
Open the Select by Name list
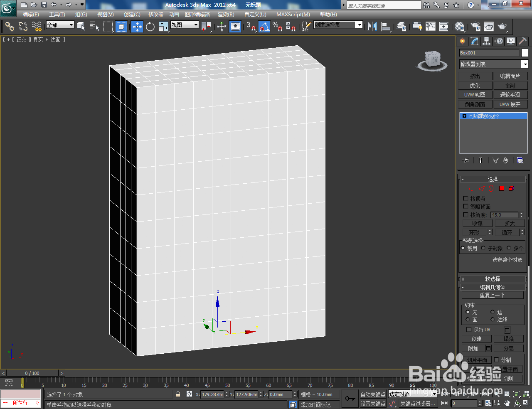[94, 27]
